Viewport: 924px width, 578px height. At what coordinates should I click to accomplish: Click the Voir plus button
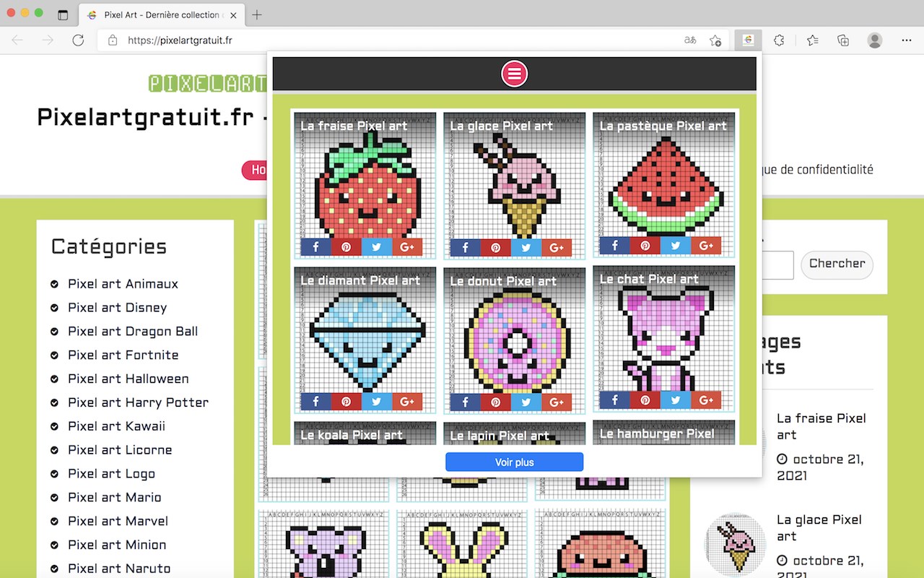pos(514,462)
